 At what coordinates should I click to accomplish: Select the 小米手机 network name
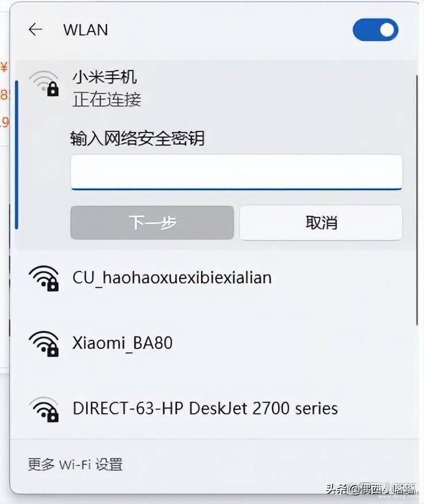[105, 77]
